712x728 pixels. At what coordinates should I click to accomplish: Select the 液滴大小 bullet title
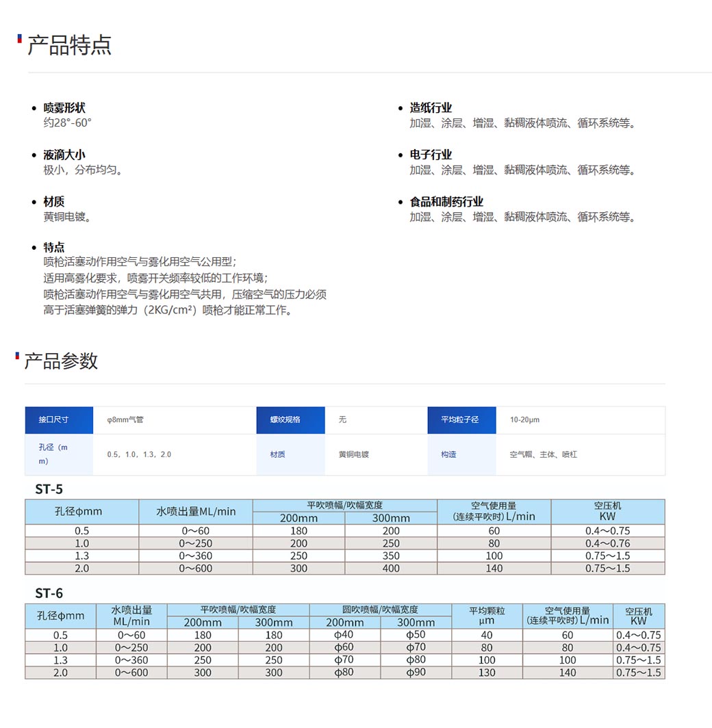pyautogui.click(x=64, y=155)
